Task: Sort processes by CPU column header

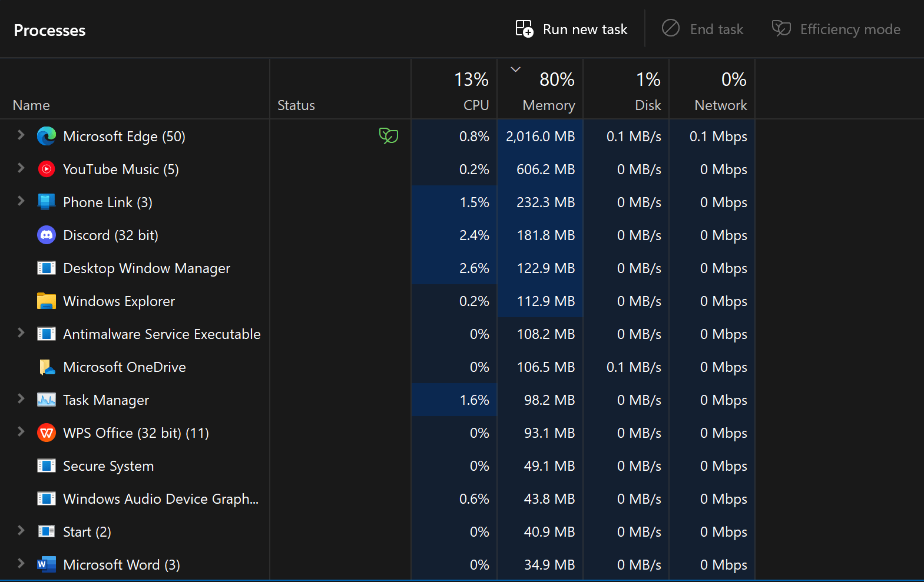Action: (454, 89)
